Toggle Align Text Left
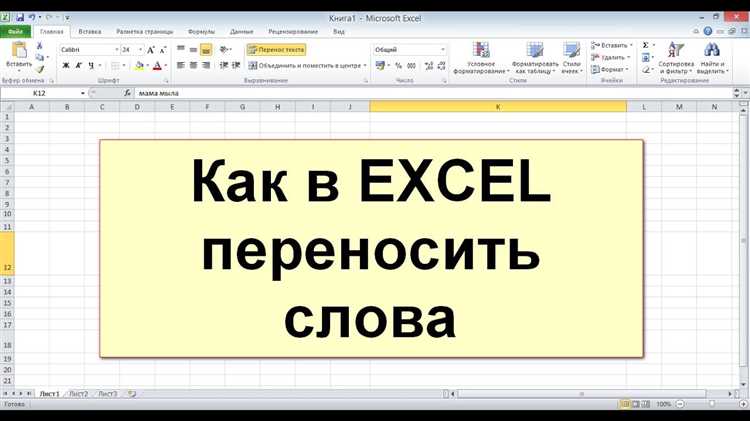This screenshot has width=750, height=421. click(181, 65)
